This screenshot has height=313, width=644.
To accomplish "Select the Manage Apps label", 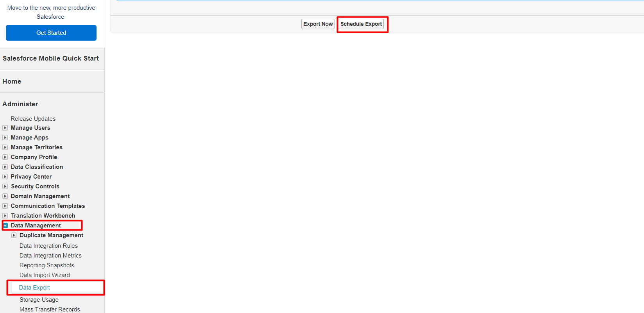I will pyautogui.click(x=30, y=138).
